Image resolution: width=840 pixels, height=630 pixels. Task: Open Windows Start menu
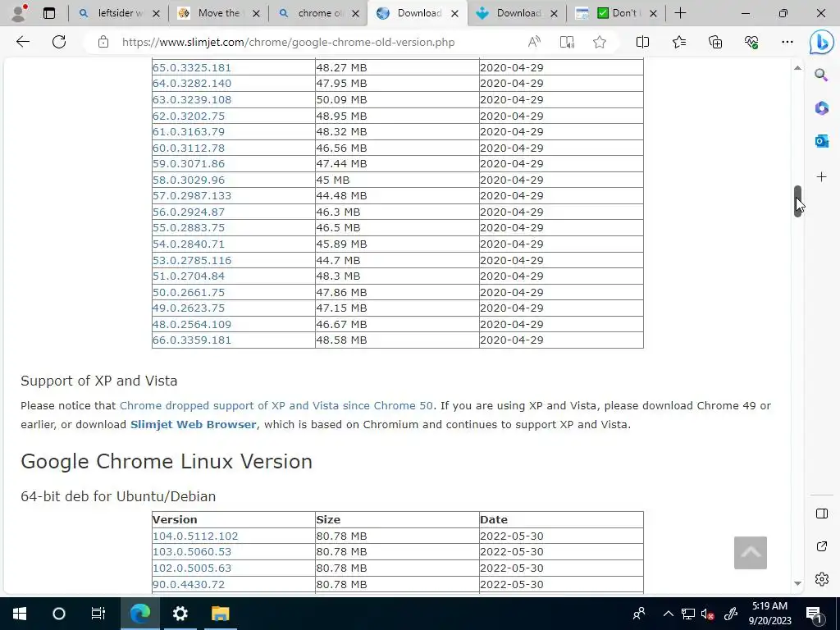pyautogui.click(x=20, y=614)
